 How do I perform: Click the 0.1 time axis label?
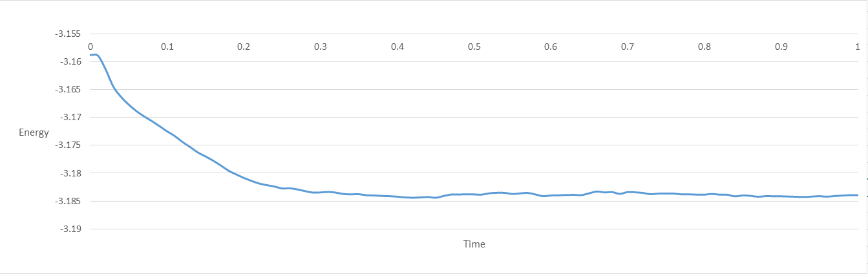tap(167, 47)
